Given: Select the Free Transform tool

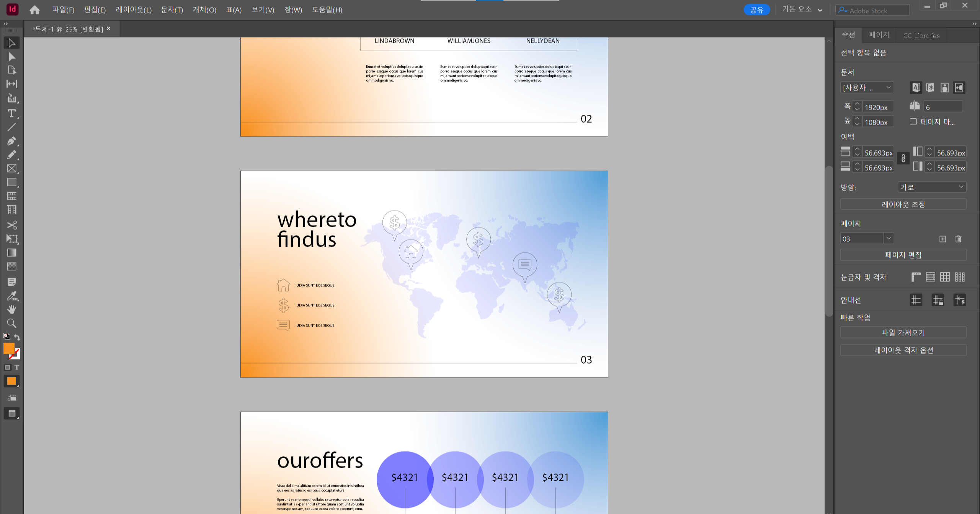Looking at the screenshot, I should click(x=11, y=239).
